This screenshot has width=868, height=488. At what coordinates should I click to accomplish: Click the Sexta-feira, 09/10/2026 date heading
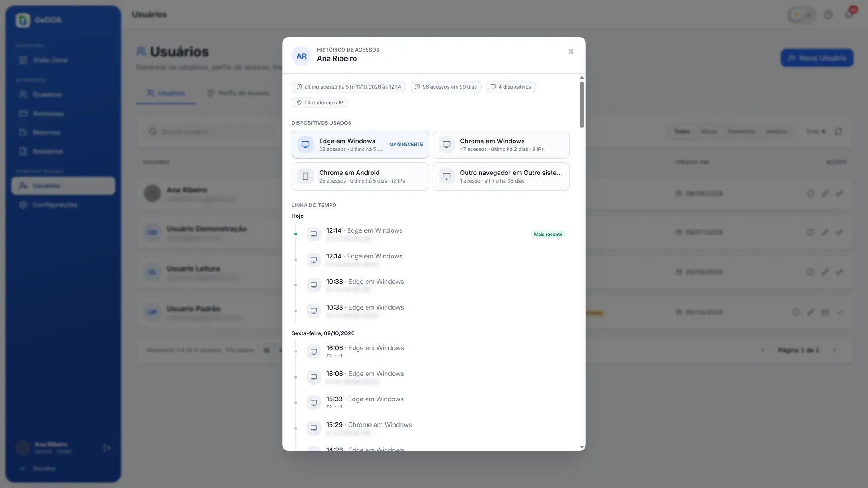click(x=323, y=333)
